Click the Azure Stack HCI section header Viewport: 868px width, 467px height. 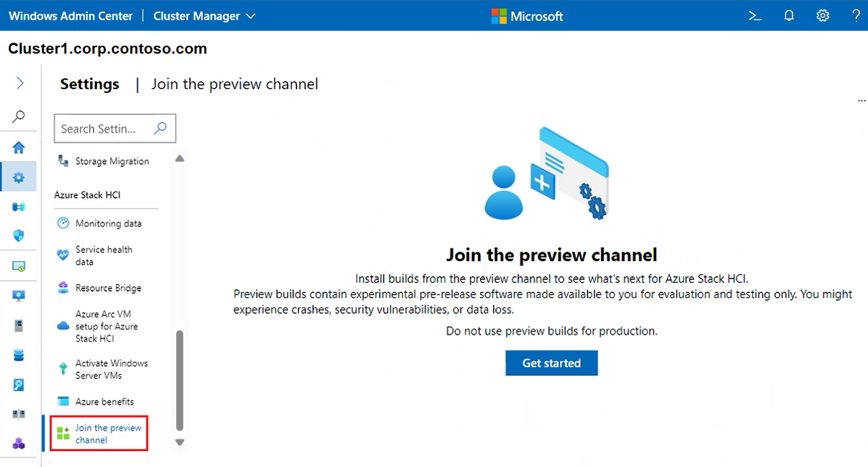[x=88, y=195]
